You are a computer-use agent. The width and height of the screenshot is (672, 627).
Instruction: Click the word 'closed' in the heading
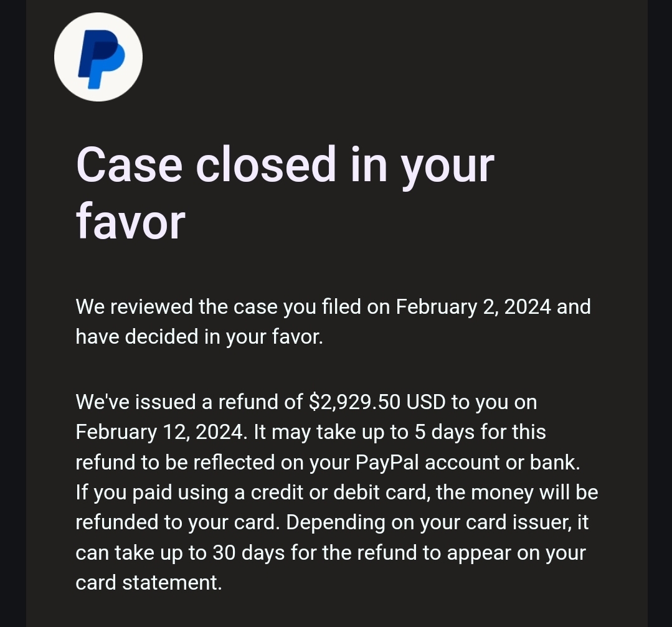pyautogui.click(x=266, y=164)
